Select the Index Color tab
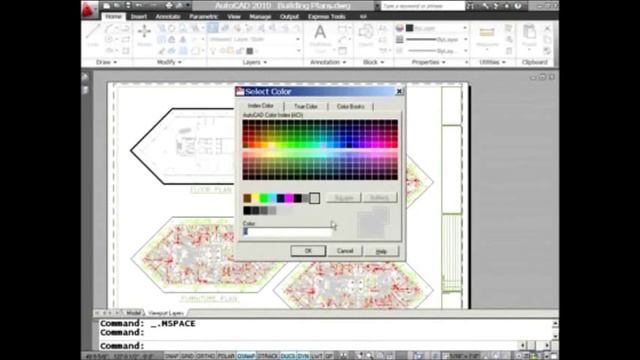The width and height of the screenshot is (640, 360). [x=261, y=106]
